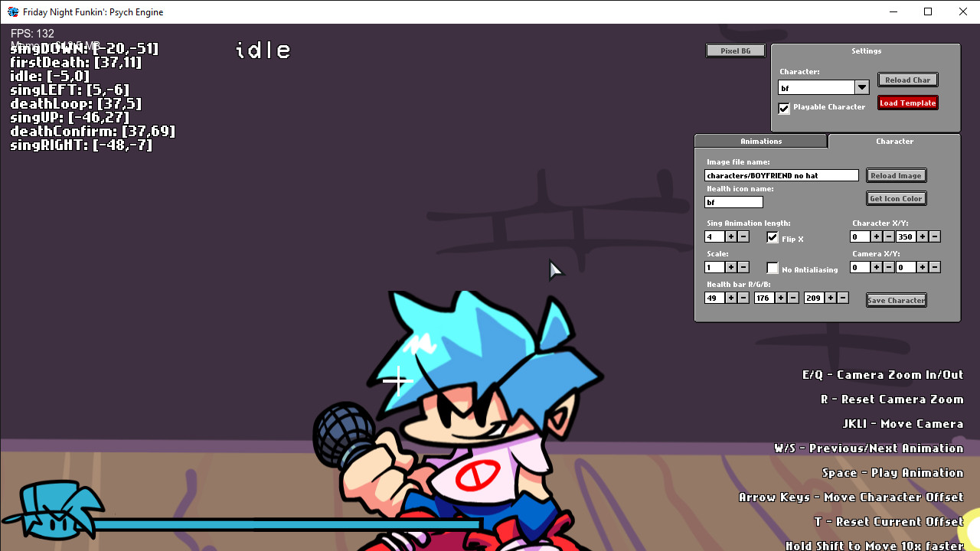Decrease Health bar blue value

(843, 298)
